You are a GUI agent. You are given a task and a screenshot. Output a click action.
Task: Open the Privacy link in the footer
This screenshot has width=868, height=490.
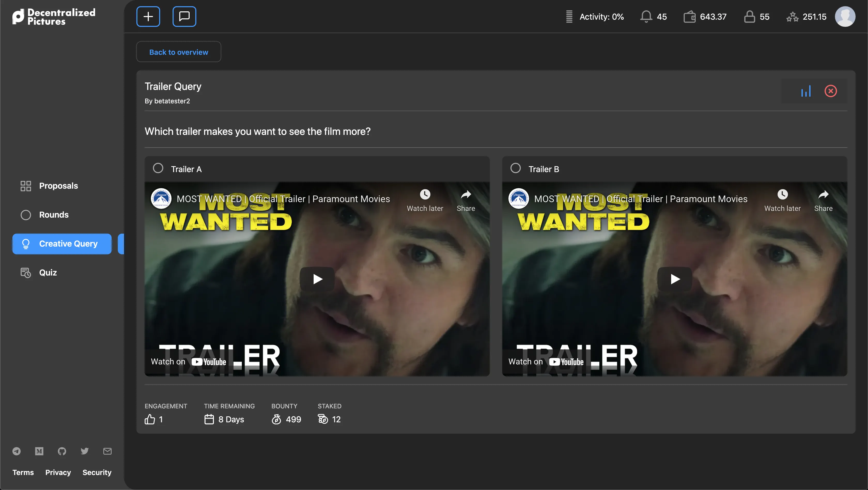point(58,472)
